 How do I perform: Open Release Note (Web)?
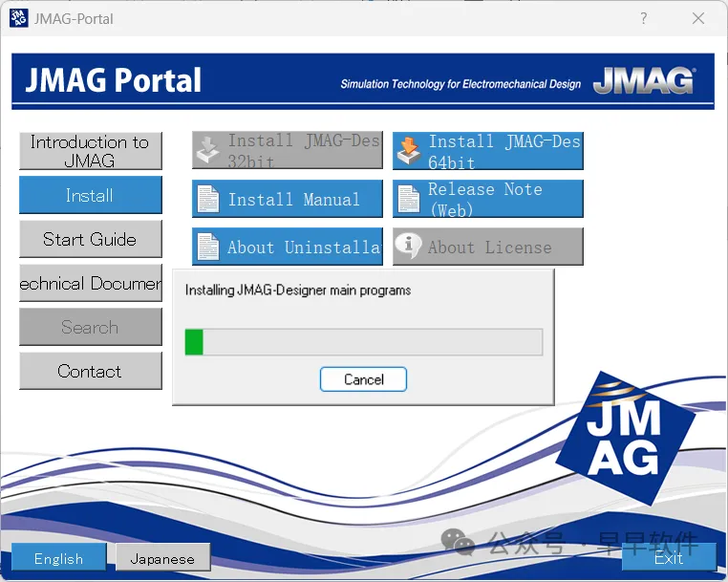(488, 199)
